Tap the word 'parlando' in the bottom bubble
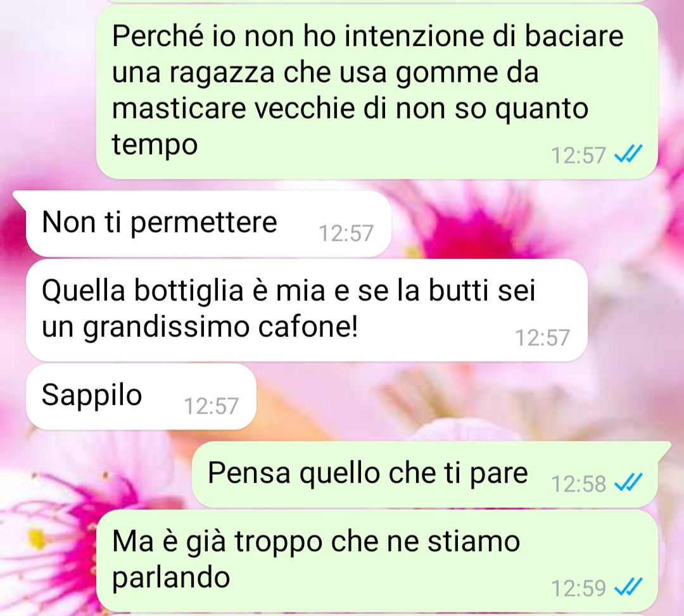 (x=171, y=578)
